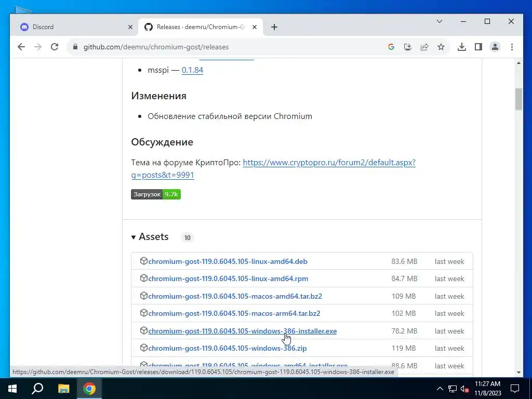Open the msspi 0.1.84 link
This screenshot has width=532, height=399.
(192, 70)
